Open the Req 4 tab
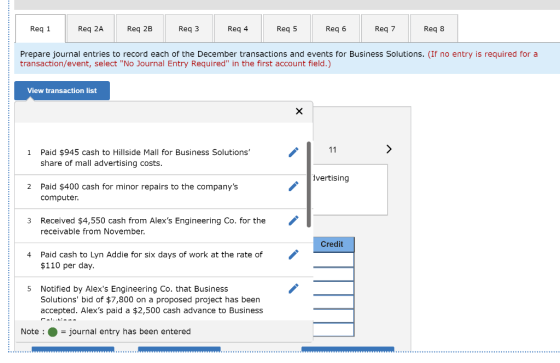Image resolution: width=560 pixels, height=363 pixels. (x=238, y=29)
